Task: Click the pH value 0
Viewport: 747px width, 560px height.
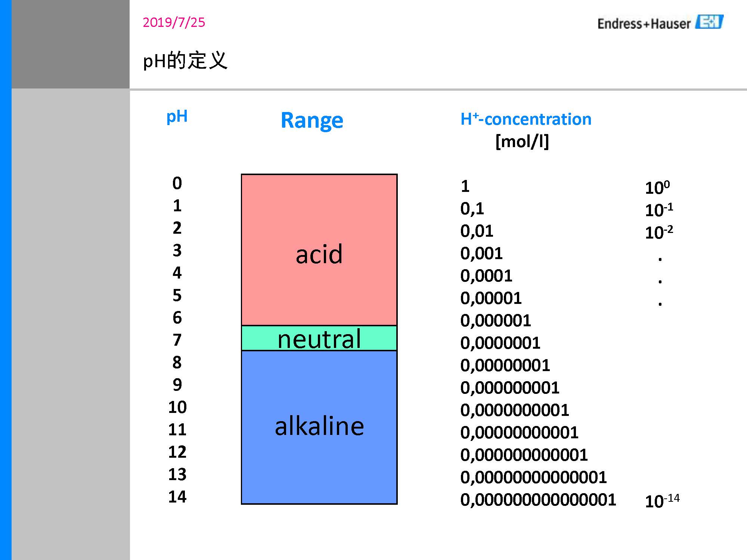Action: (177, 183)
